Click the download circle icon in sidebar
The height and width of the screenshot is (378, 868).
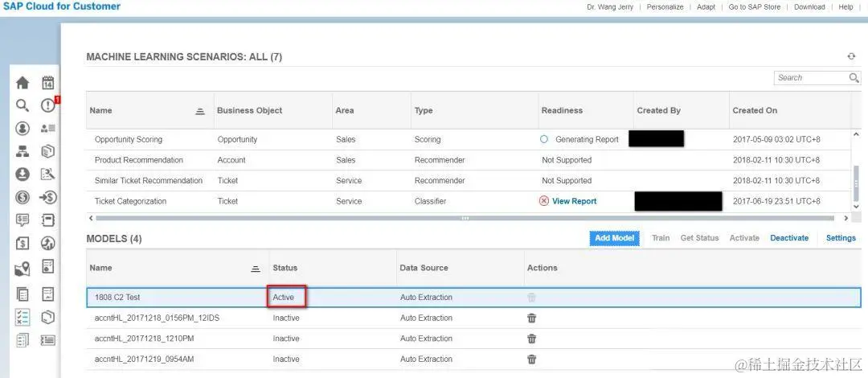coord(23,174)
